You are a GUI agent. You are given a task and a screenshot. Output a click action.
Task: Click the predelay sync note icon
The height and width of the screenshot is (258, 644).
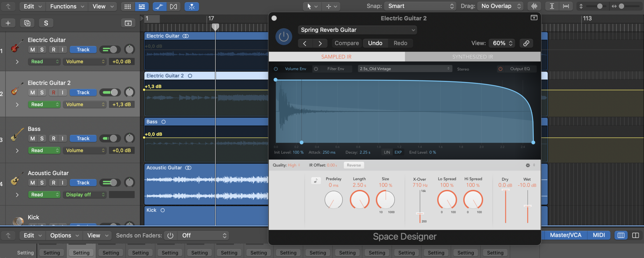tap(316, 181)
